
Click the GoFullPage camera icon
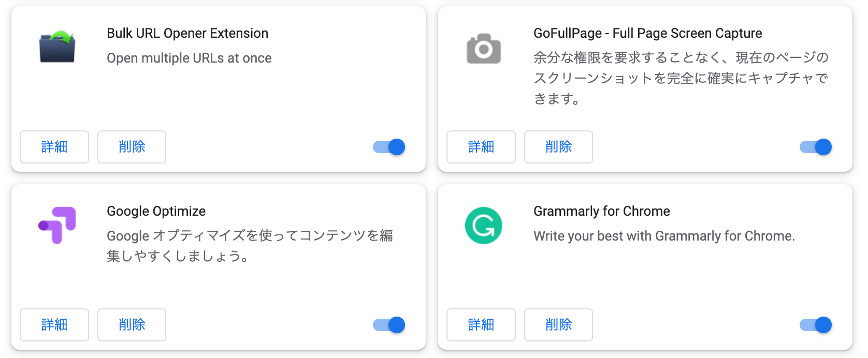point(484,49)
